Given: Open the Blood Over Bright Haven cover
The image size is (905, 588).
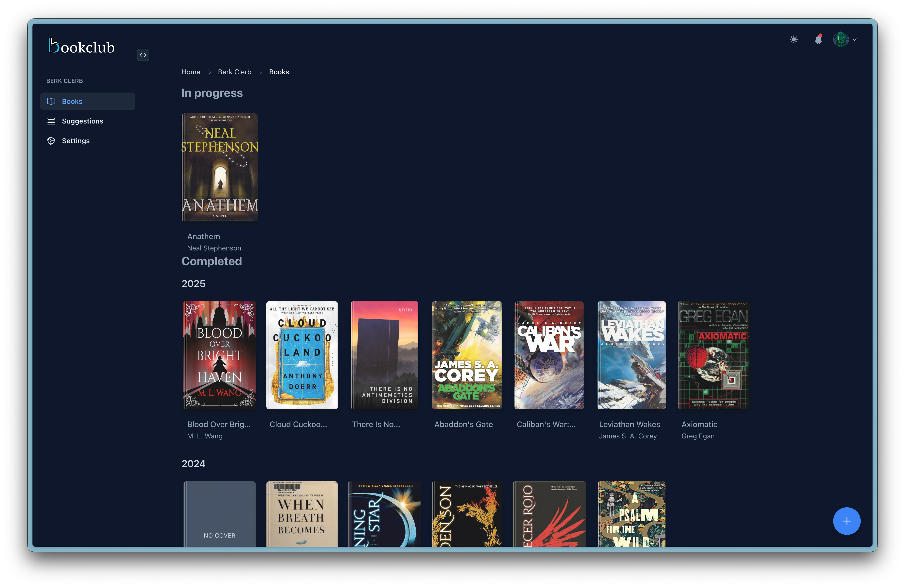Looking at the screenshot, I should (220, 355).
